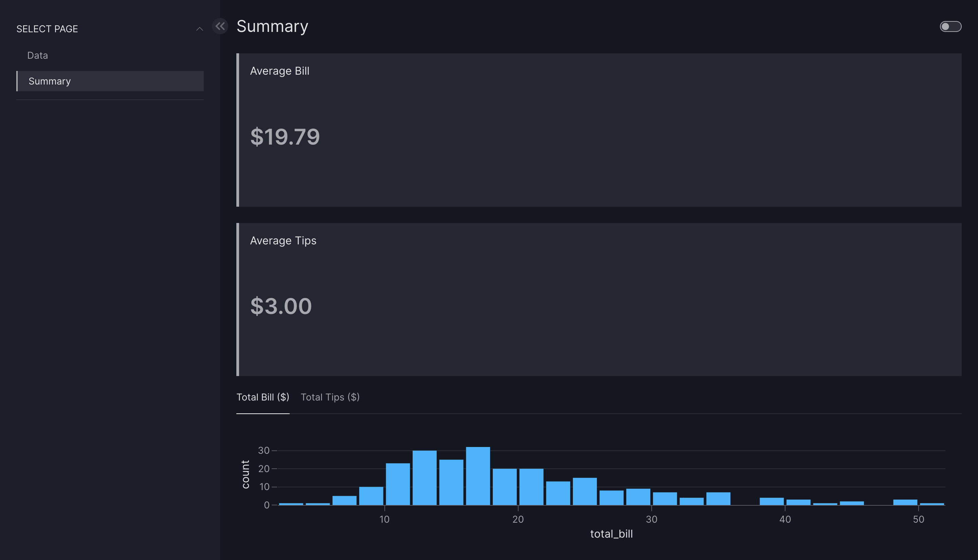The height and width of the screenshot is (560, 978).
Task: Click the count y-axis title
Action: pos(245,474)
